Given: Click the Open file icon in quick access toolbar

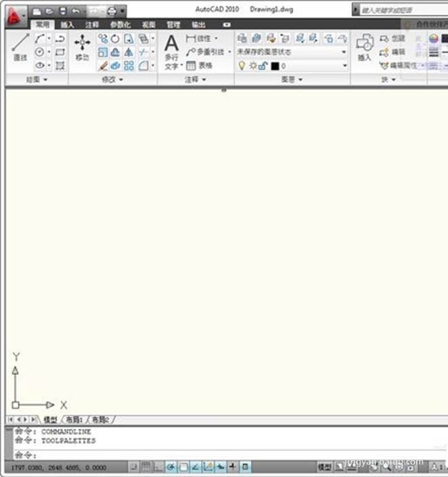Looking at the screenshot, I should point(49,12).
